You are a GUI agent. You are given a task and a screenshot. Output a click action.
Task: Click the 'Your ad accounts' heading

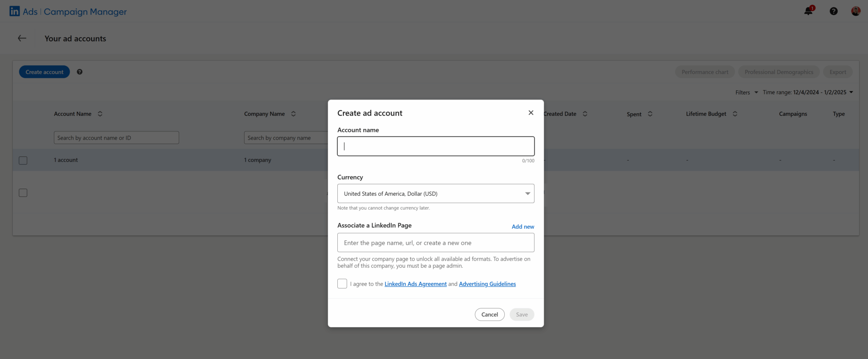click(x=75, y=39)
